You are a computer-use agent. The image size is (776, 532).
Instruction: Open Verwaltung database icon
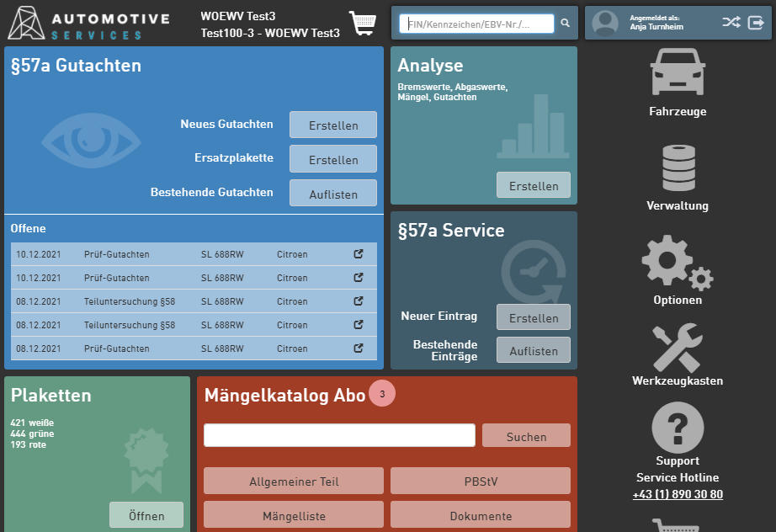pos(678,168)
